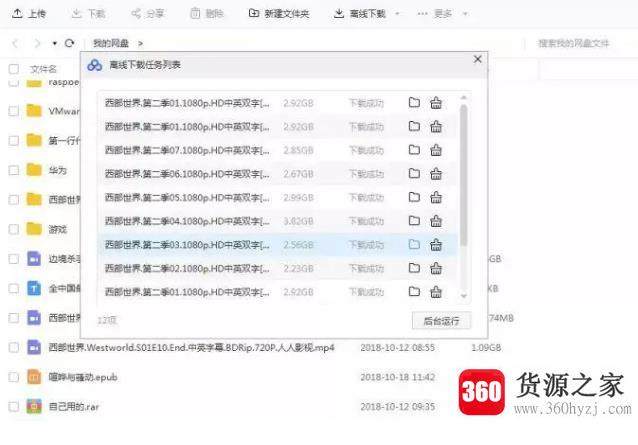Select the 喧哗与骚动.epub file name
The height and width of the screenshot is (445, 638).
[x=83, y=377]
